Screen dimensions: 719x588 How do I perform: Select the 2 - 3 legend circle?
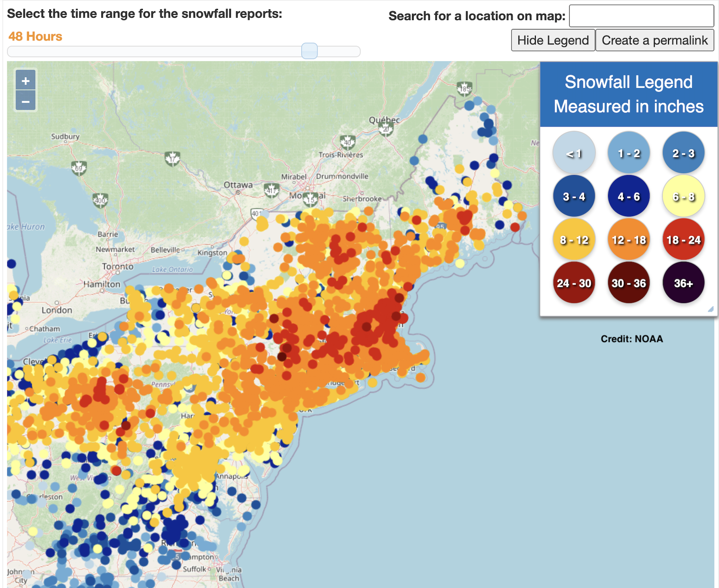point(683,152)
